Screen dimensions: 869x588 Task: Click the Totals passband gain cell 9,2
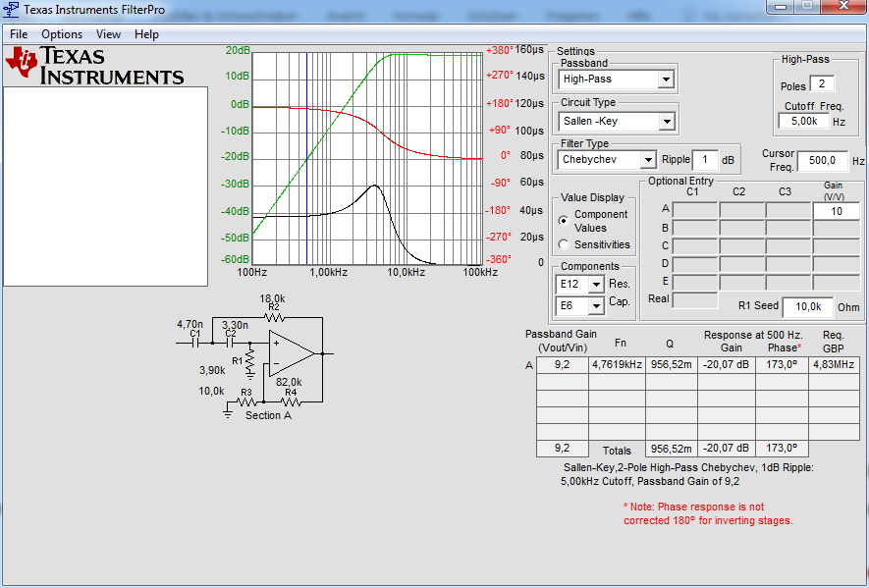[562, 449]
